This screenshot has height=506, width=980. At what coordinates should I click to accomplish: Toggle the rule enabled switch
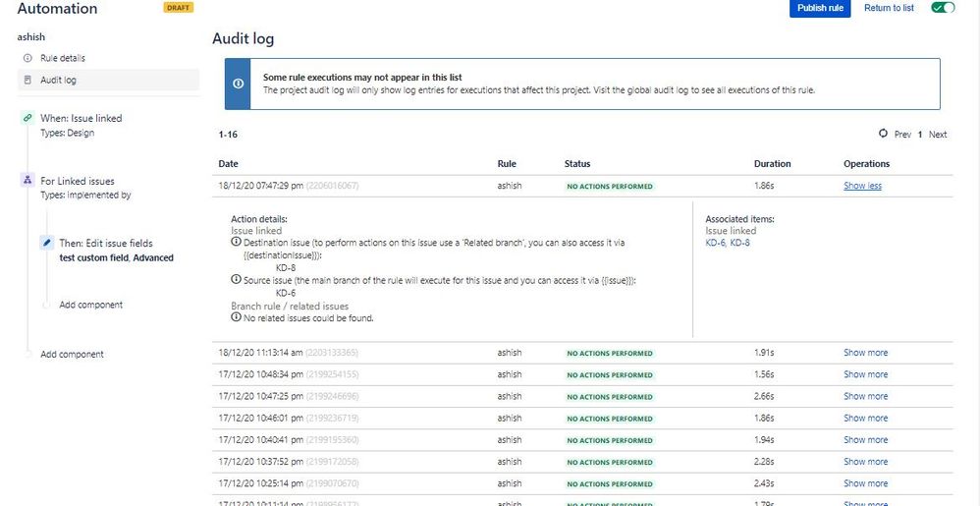tap(943, 8)
